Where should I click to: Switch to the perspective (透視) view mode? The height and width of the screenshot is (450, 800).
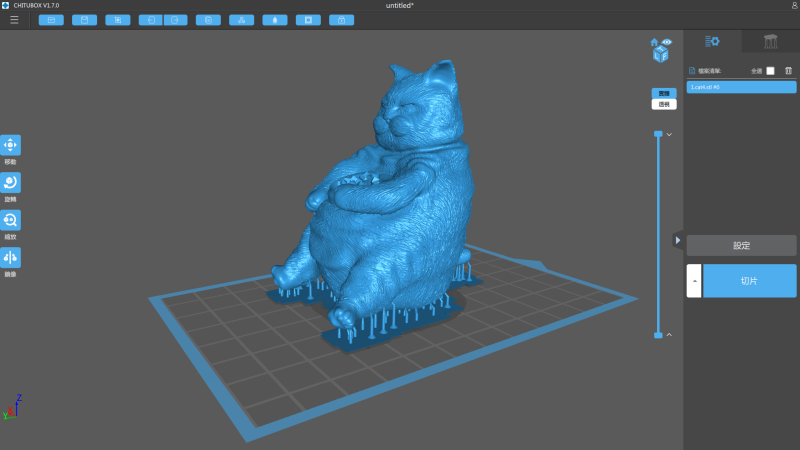[663, 104]
